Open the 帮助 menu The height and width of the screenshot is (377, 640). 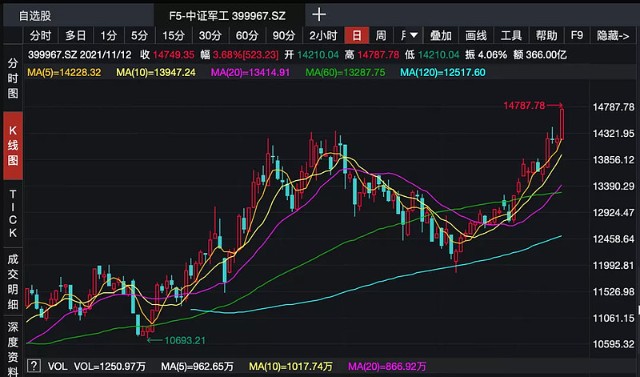tap(547, 35)
